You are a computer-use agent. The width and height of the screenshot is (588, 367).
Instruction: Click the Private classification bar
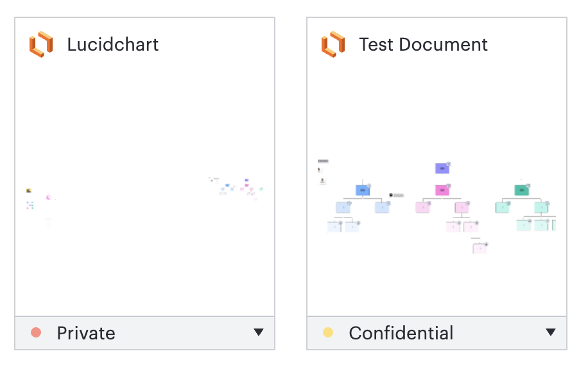[x=144, y=333]
